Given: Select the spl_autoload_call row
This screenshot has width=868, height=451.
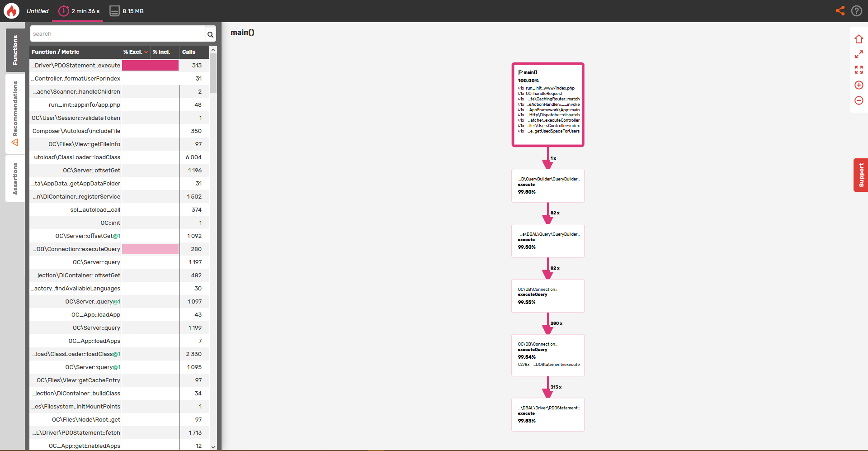Looking at the screenshot, I should tap(119, 210).
